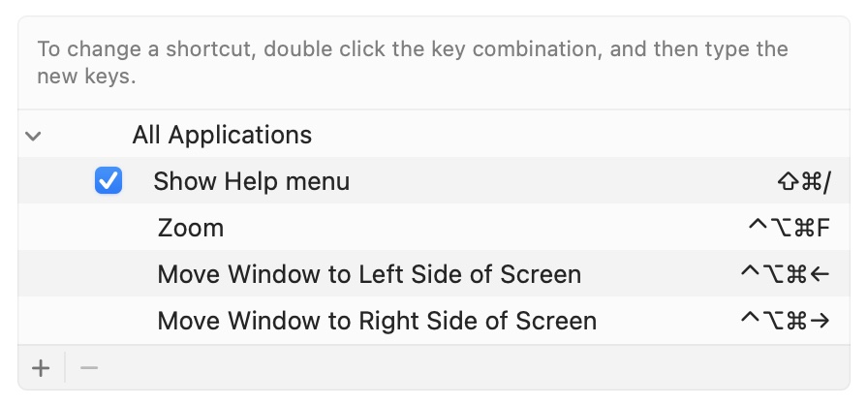Select the Show Help menu label
The image size is (868, 405).
click(x=251, y=181)
